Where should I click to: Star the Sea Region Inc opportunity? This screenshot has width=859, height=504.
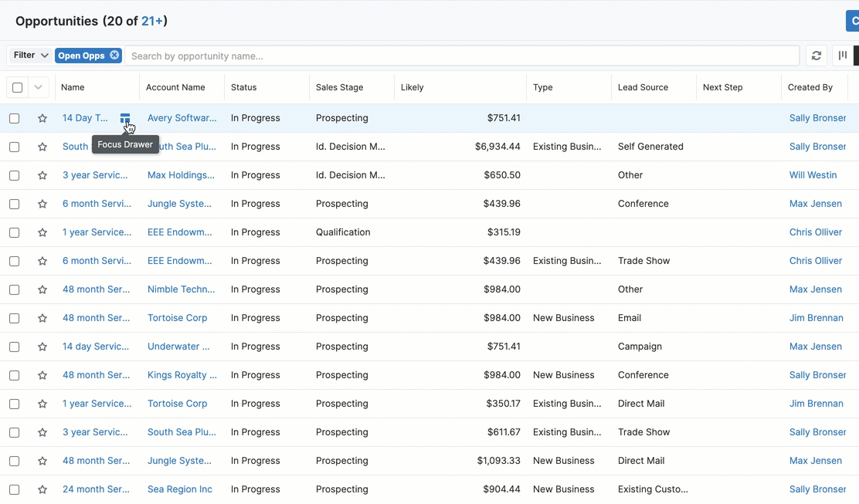click(x=42, y=489)
